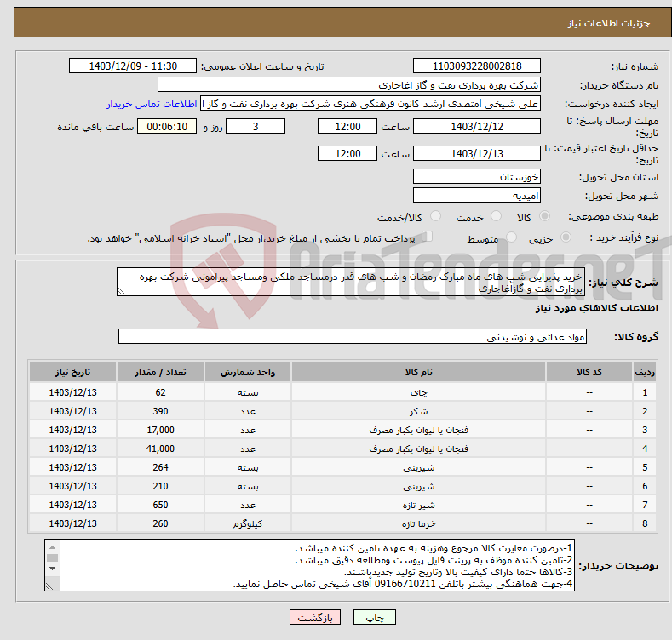Click the row 3 فنجان یا لیوان یکبار مصرف cell

pyautogui.click(x=418, y=430)
